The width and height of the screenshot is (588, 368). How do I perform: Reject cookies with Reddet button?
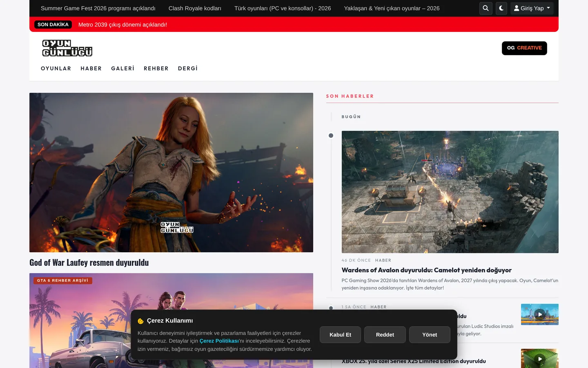point(385,334)
